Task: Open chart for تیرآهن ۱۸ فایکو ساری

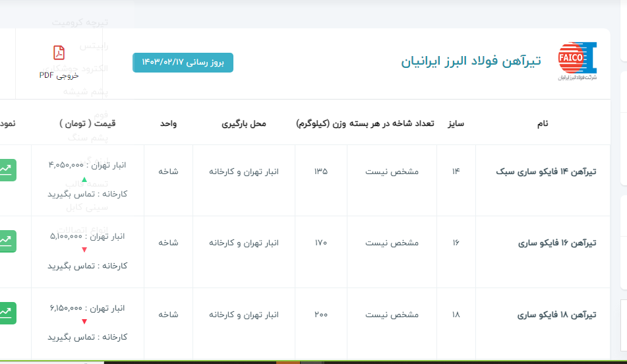Action: tap(7, 313)
